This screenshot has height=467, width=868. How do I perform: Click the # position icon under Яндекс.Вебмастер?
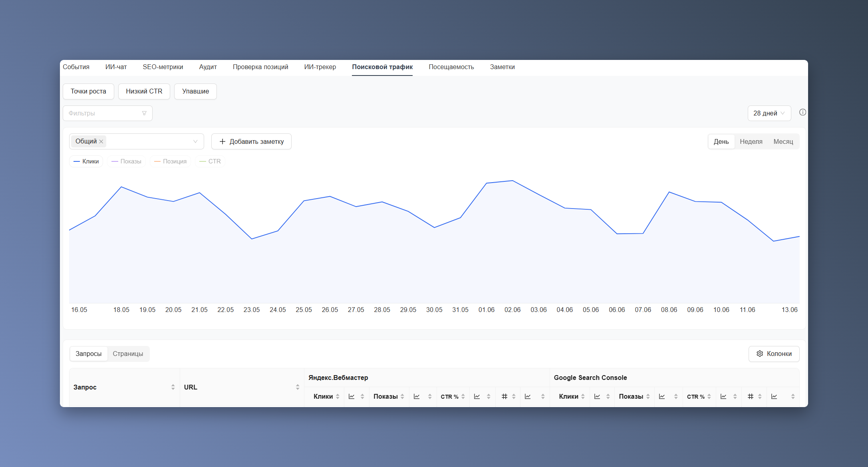[x=505, y=396]
